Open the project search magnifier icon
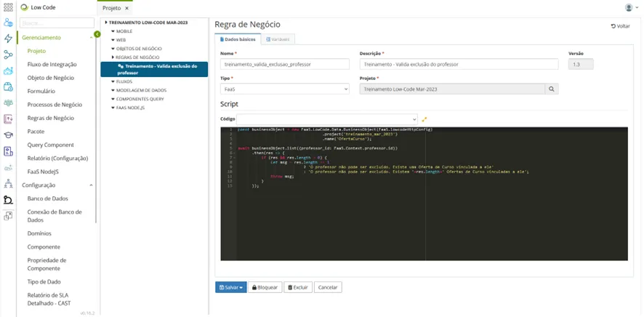Image resolution: width=644 pixels, height=317 pixels. pyautogui.click(x=552, y=89)
